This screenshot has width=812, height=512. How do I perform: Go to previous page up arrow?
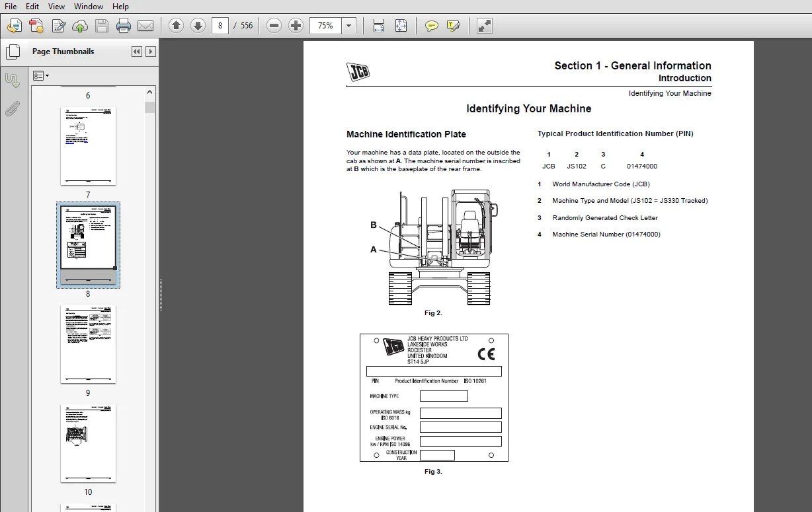(x=176, y=26)
